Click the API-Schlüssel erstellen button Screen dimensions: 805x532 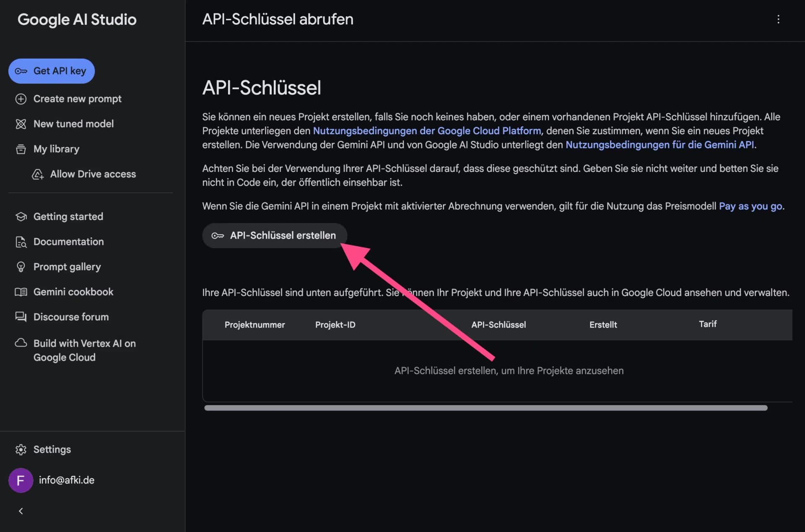point(275,235)
